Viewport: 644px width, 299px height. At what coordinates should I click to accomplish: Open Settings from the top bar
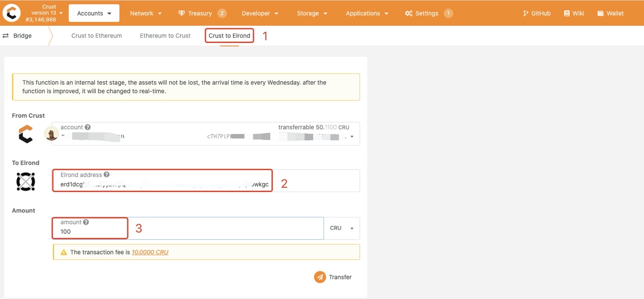428,13
